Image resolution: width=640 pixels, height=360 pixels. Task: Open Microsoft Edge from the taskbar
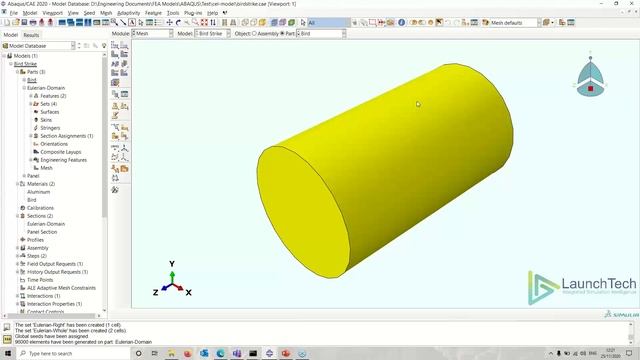point(220,353)
